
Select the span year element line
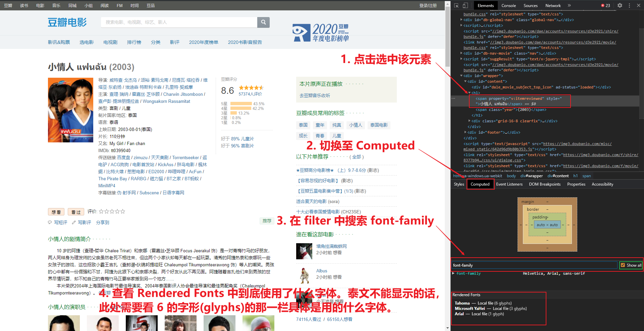(511, 110)
